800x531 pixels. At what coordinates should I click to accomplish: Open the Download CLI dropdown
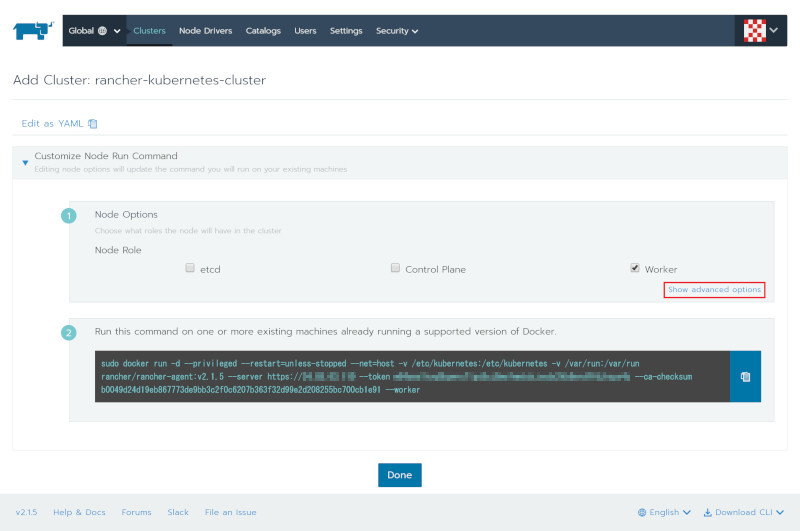coord(743,512)
